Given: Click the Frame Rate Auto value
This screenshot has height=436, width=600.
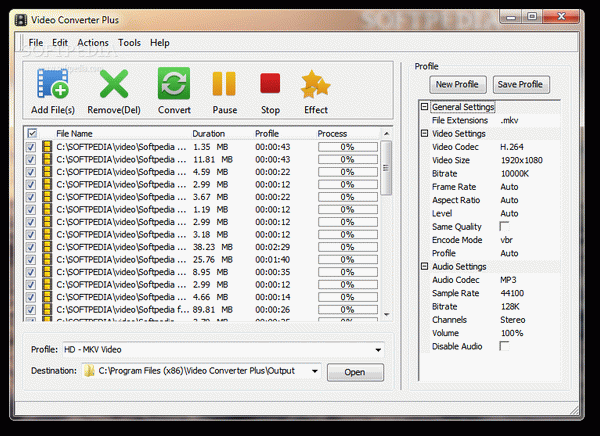Looking at the screenshot, I should point(509,187).
